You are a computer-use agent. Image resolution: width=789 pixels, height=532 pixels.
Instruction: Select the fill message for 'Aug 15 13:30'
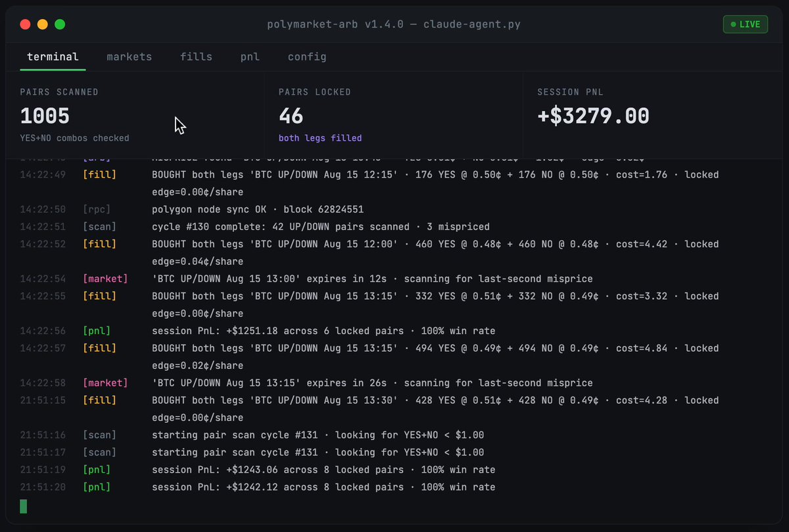435,409
